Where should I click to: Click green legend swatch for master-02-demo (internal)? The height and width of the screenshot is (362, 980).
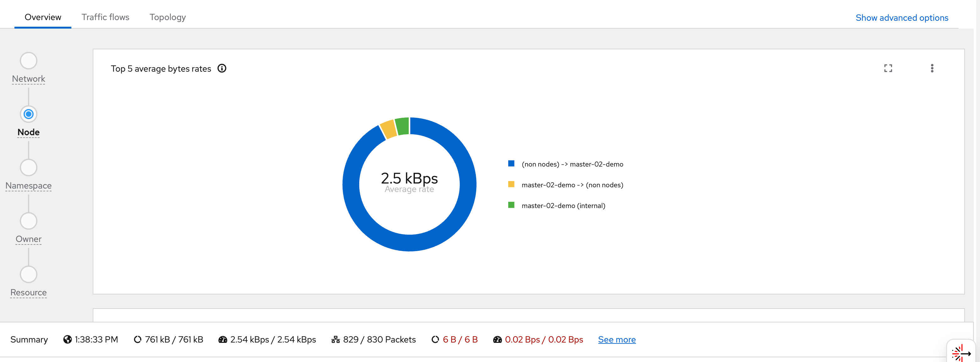(x=511, y=205)
